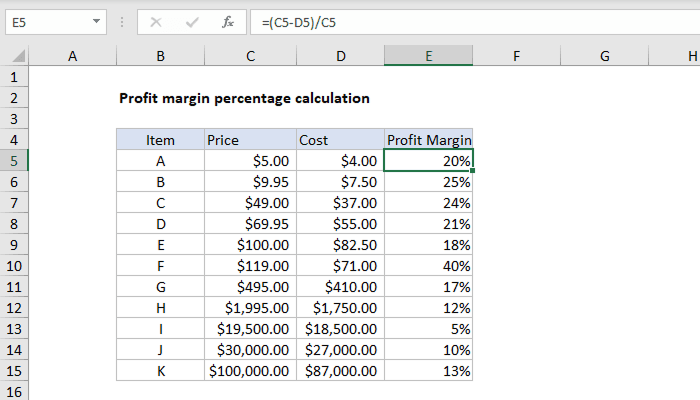Click the Profit Margin header cell
700x400 pixels.
pos(428,140)
